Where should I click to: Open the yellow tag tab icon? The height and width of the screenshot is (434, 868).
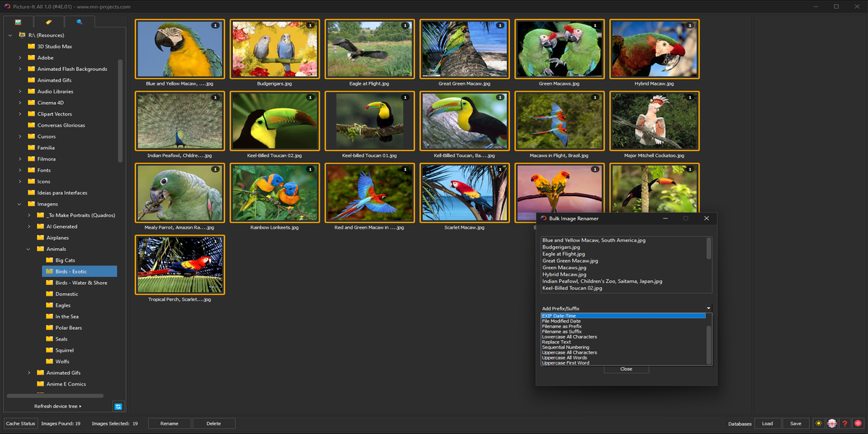[48, 22]
